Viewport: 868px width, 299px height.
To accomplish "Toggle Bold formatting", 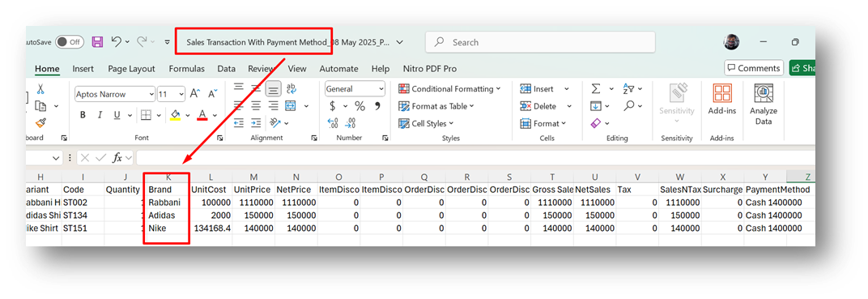I will pos(83,115).
